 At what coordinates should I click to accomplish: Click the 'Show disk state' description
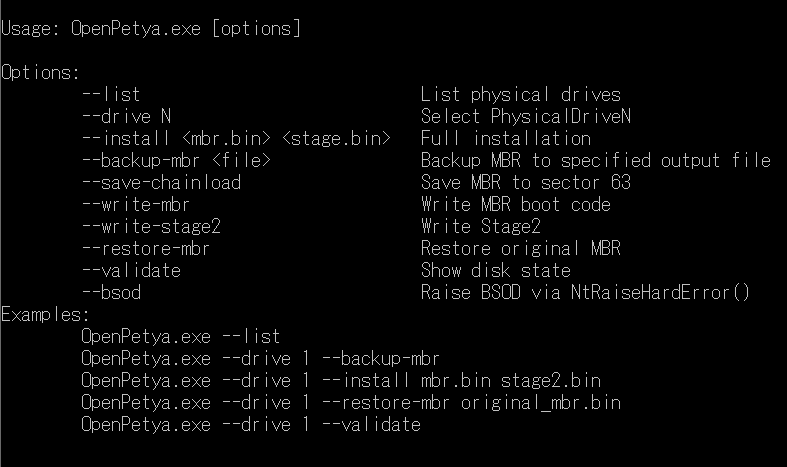click(496, 271)
